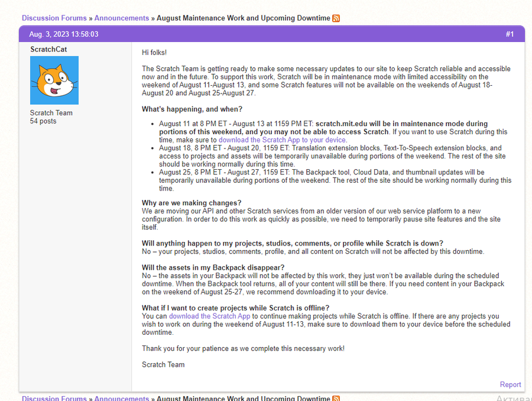
Task: Open Announcements in bottom breadcrumb
Action: tap(121, 398)
